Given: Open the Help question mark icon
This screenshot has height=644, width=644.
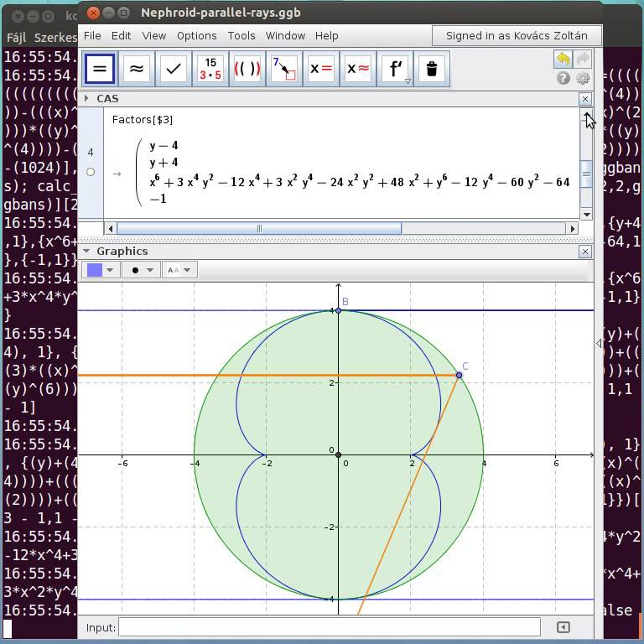Looking at the screenshot, I should [563, 78].
